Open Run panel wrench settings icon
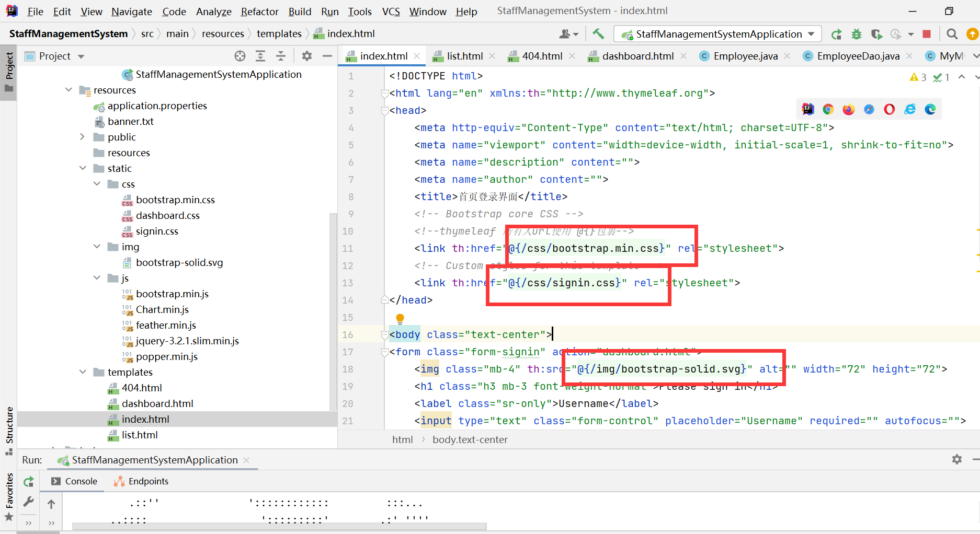 point(29,502)
